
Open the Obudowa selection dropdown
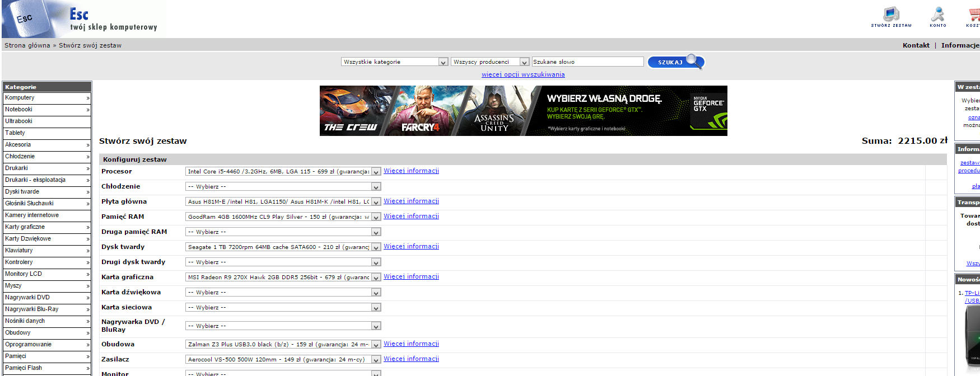pyautogui.click(x=283, y=344)
